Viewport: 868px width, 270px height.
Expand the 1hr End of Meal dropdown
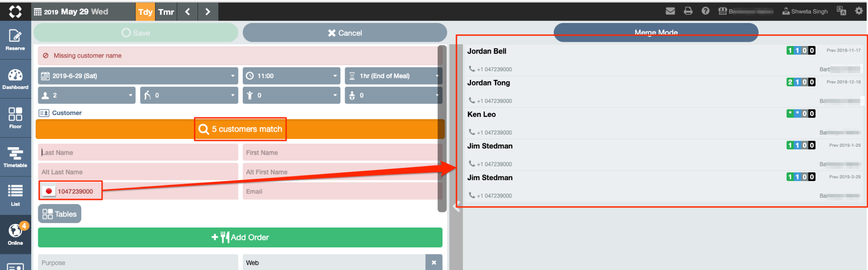[393, 76]
